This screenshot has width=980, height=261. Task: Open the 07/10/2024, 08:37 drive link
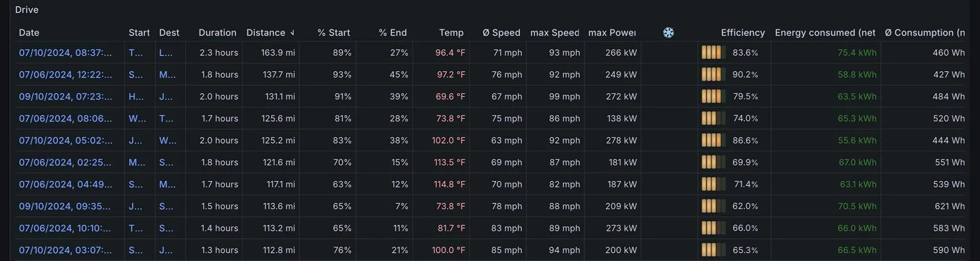[65, 53]
